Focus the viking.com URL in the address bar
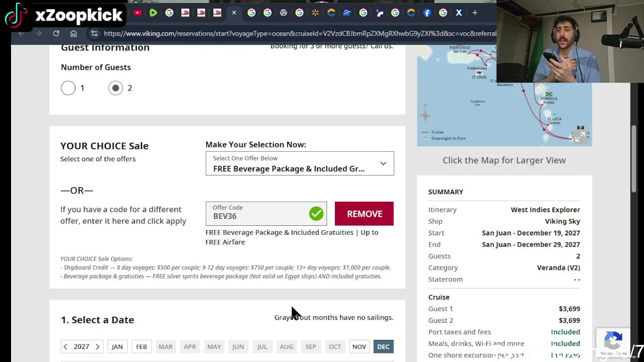Viewport: 644px width, 362px height. click(300, 34)
